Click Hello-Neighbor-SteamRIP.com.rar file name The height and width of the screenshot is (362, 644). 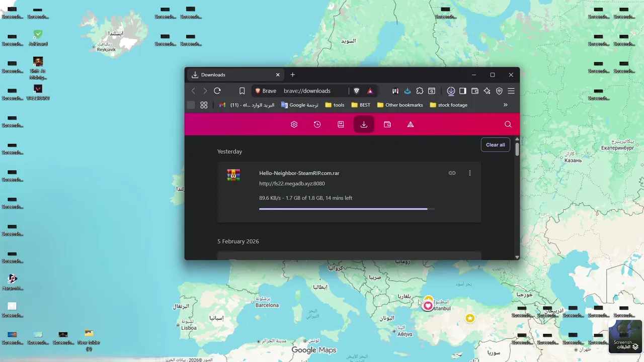coord(299,173)
